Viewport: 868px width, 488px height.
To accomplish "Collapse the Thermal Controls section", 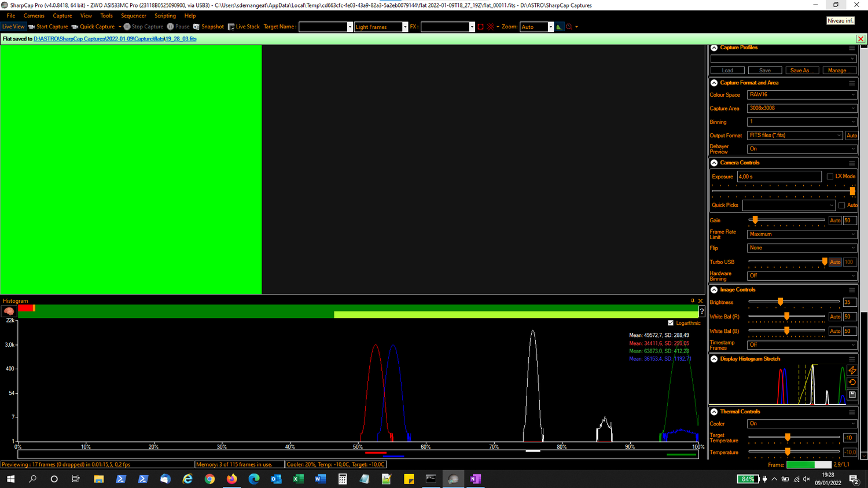I will pos(714,412).
